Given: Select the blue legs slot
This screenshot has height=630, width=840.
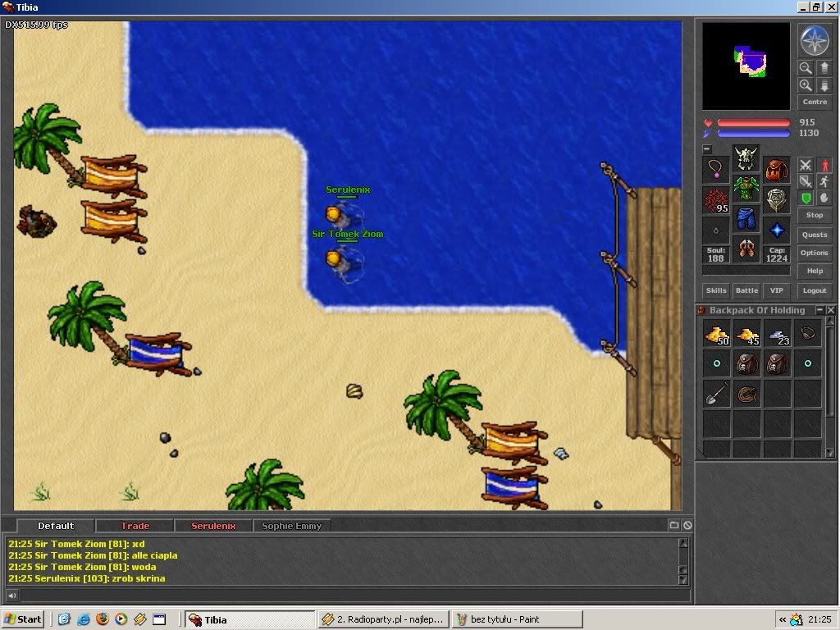Looking at the screenshot, I should 746,219.
